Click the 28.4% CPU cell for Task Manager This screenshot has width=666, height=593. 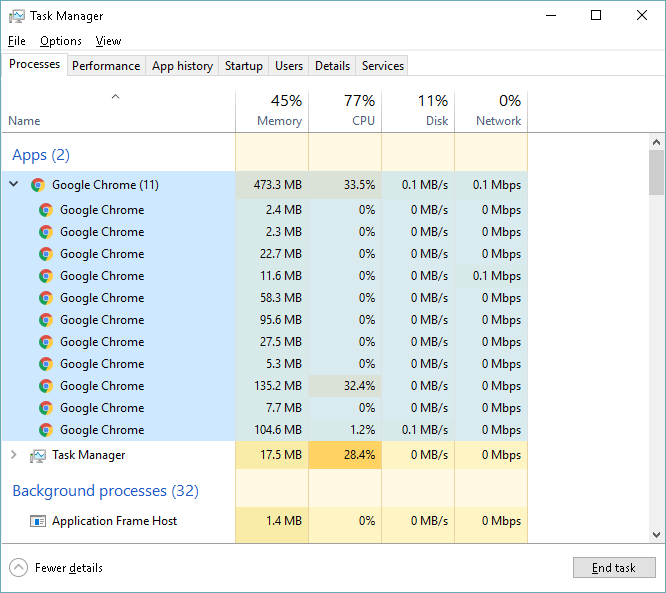[345, 455]
